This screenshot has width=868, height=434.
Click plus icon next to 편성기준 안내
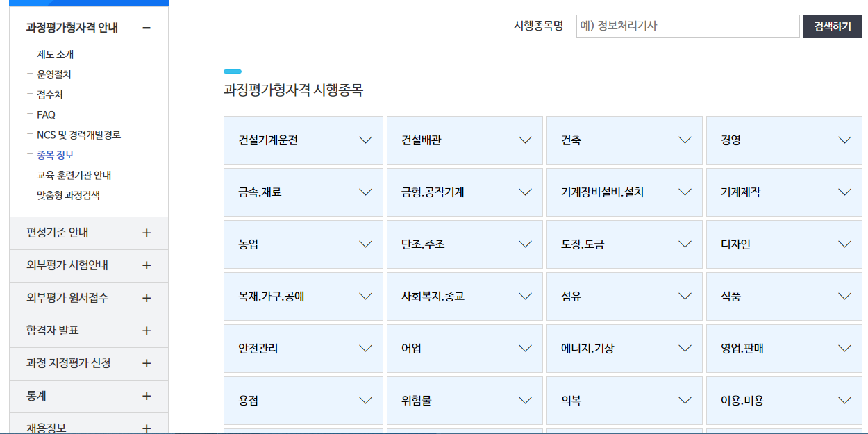pos(147,233)
